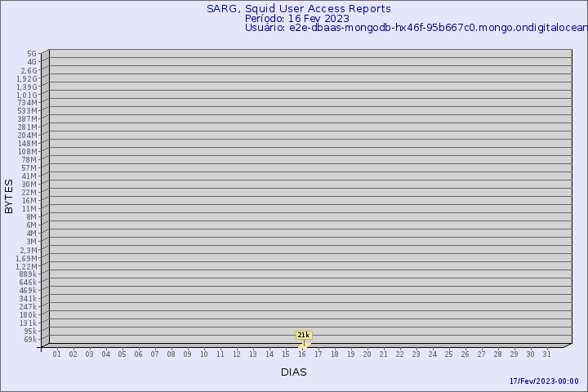
Task: Click the 2,6G y-axis value
Action: pos(29,70)
